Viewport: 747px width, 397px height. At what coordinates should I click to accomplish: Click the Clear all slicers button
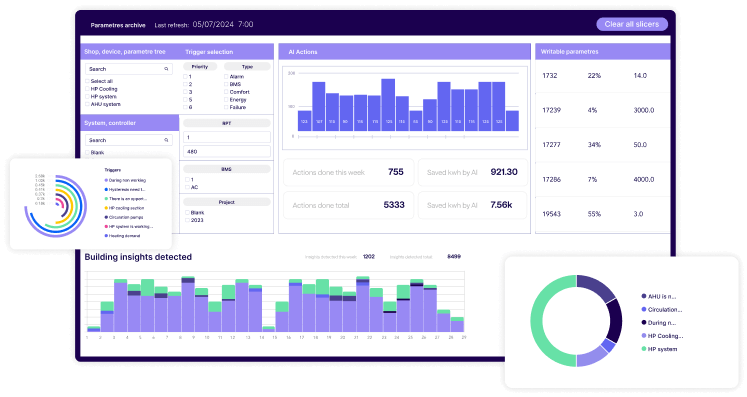click(x=632, y=24)
